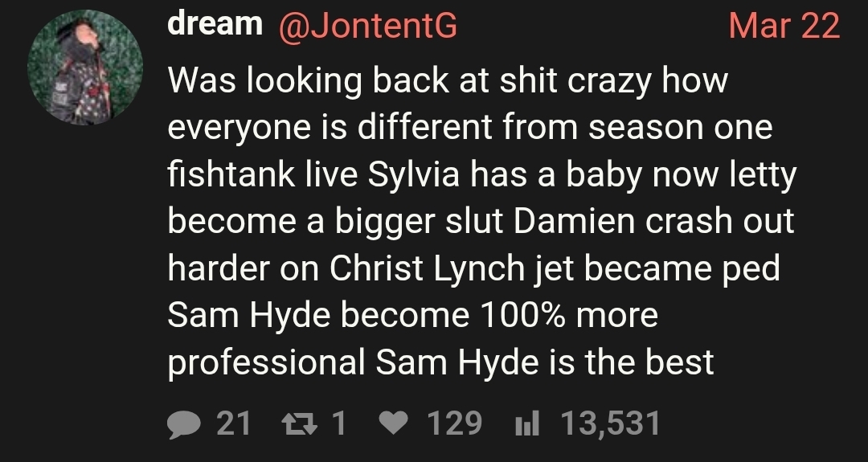Click the views count 13,531
868x462 pixels.
coord(611,423)
